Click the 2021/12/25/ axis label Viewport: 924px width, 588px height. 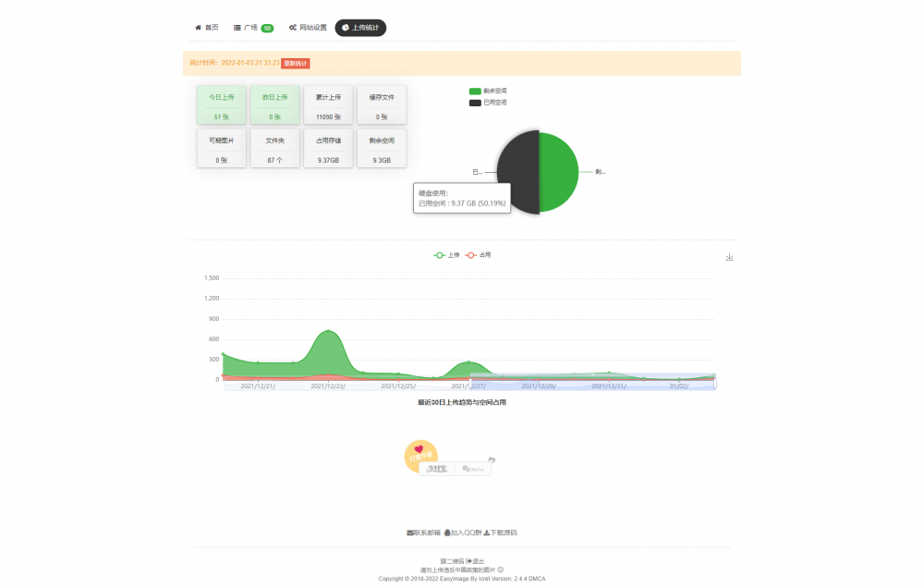(x=398, y=386)
